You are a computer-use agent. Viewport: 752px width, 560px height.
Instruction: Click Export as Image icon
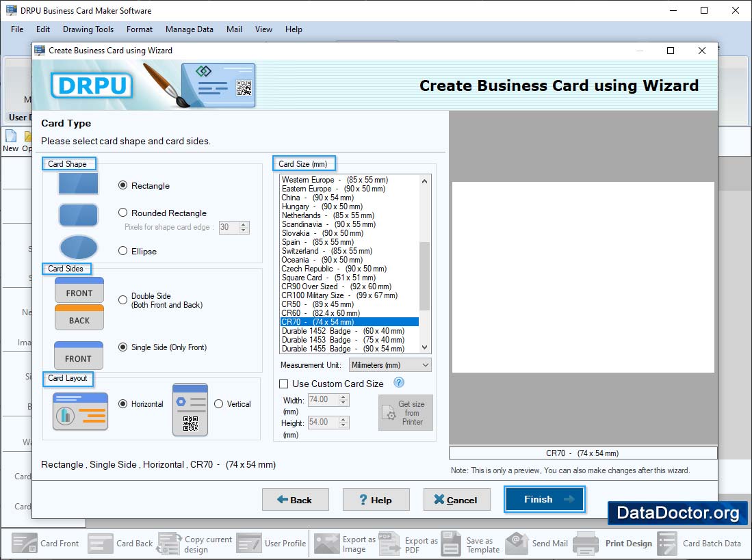pos(326,543)
